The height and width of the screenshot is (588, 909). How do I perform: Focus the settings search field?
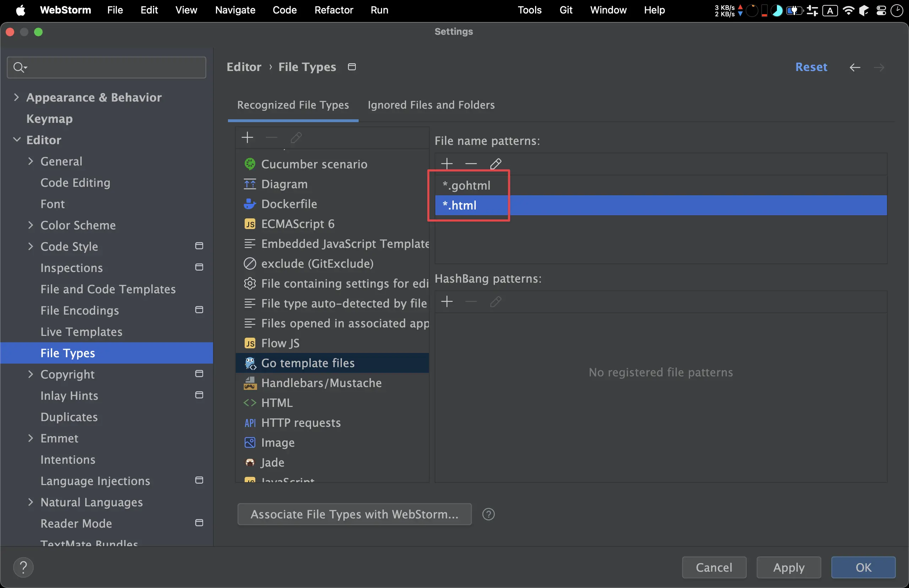111,67
